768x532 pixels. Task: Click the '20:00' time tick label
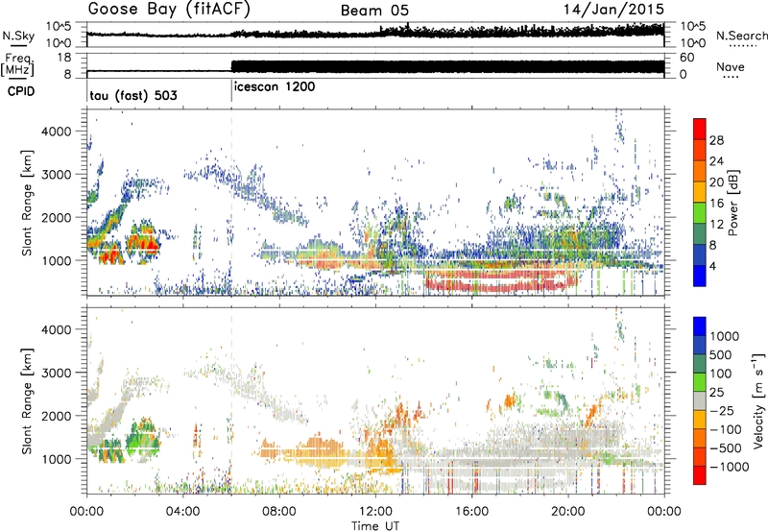tap(568, 512)
